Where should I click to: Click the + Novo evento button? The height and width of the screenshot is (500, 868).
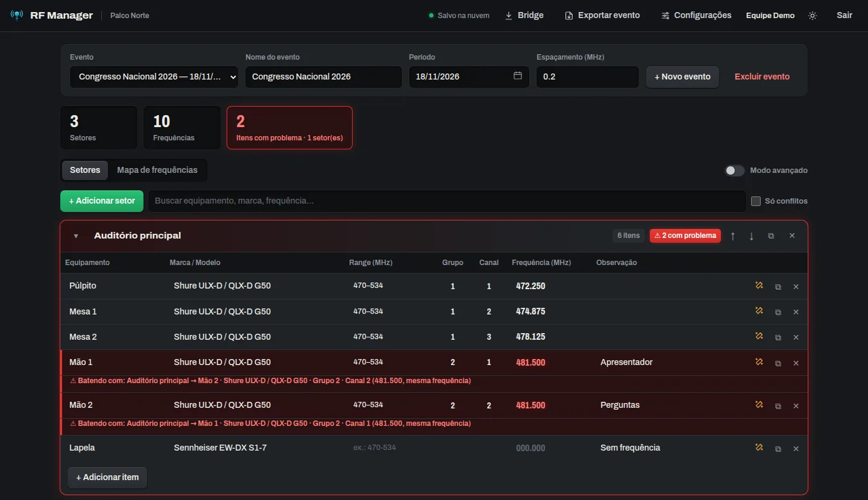pos(682,77)
